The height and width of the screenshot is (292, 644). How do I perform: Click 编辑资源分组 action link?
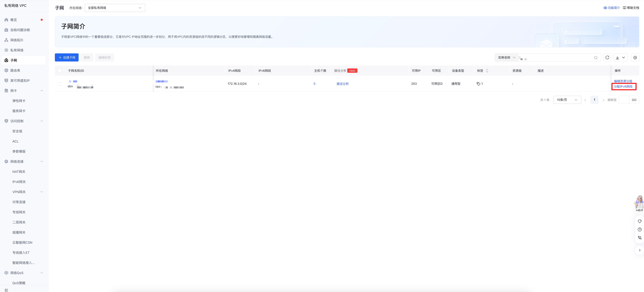point(623,81)
